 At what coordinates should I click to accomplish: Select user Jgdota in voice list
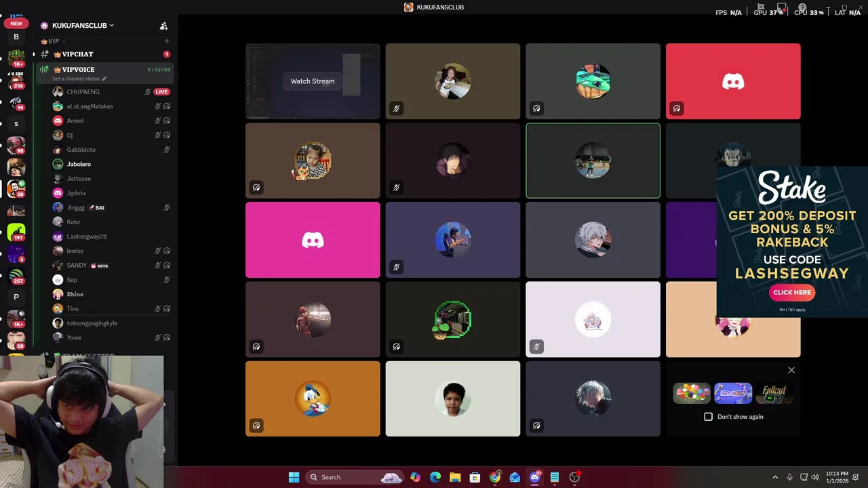pyautogui.click(x=111, y=193)
